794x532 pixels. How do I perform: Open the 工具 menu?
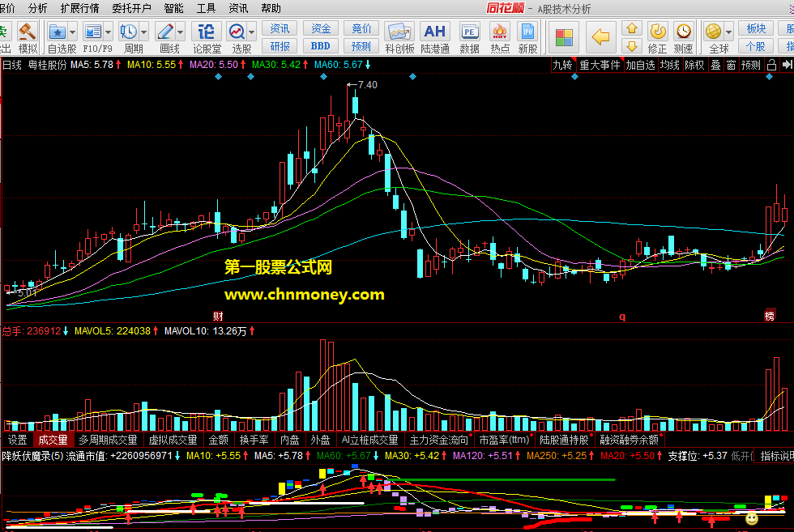[x=206, y=8]
